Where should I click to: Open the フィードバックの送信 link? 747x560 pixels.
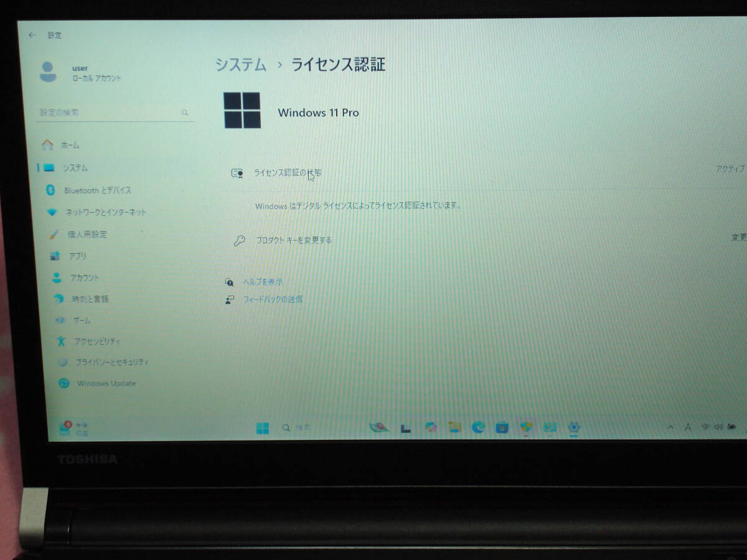point(273,299)
